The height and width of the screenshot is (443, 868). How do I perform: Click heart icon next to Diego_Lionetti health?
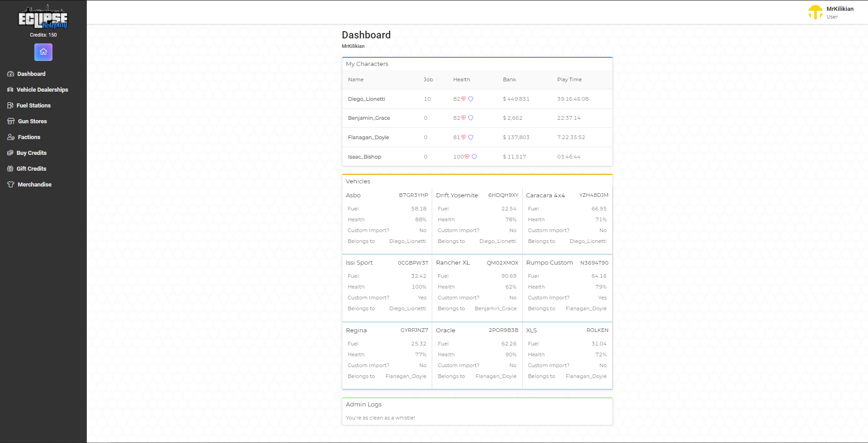[x=463, y=99]
